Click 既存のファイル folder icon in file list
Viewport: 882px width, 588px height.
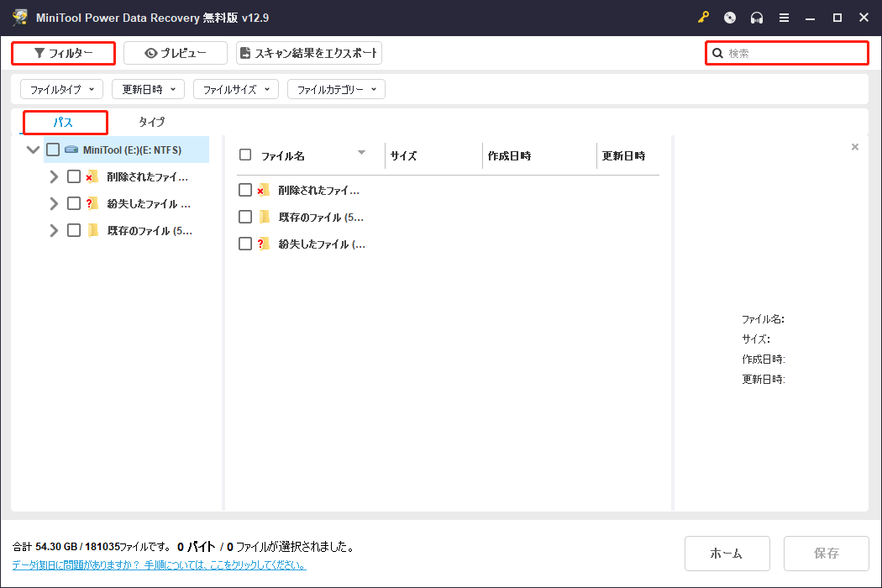(x=265, y=218)
